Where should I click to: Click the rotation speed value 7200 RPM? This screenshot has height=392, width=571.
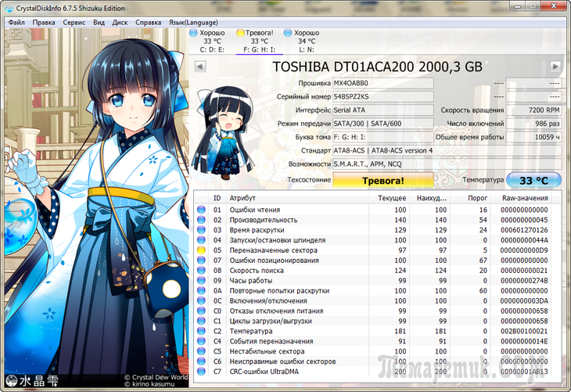point(533,110)
